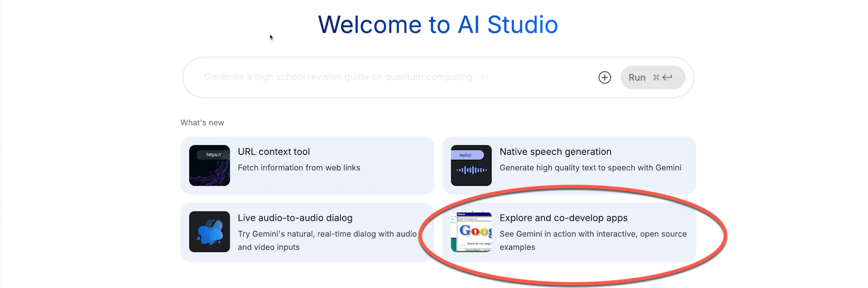868x288 pixels.
Task: Click the plus insert-assets icon in prompt bar
Action: pos(604,77)
